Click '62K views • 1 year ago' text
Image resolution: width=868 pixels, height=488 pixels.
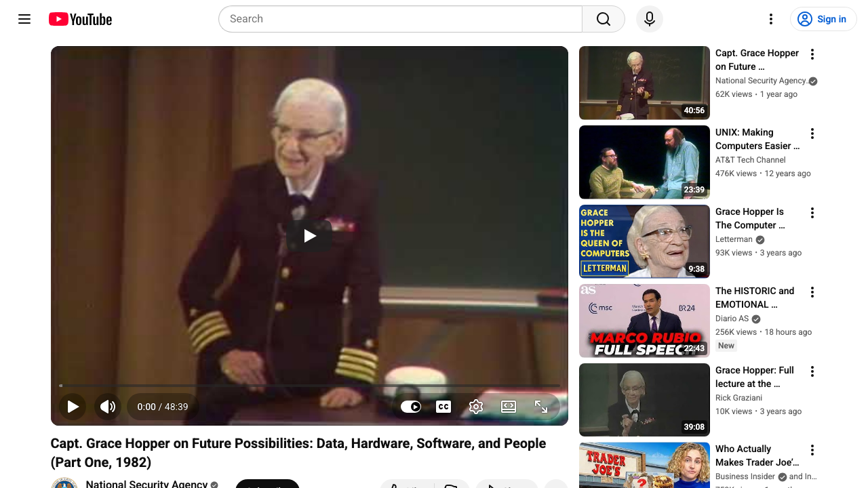pyautogui.click(x=756, y=94)
